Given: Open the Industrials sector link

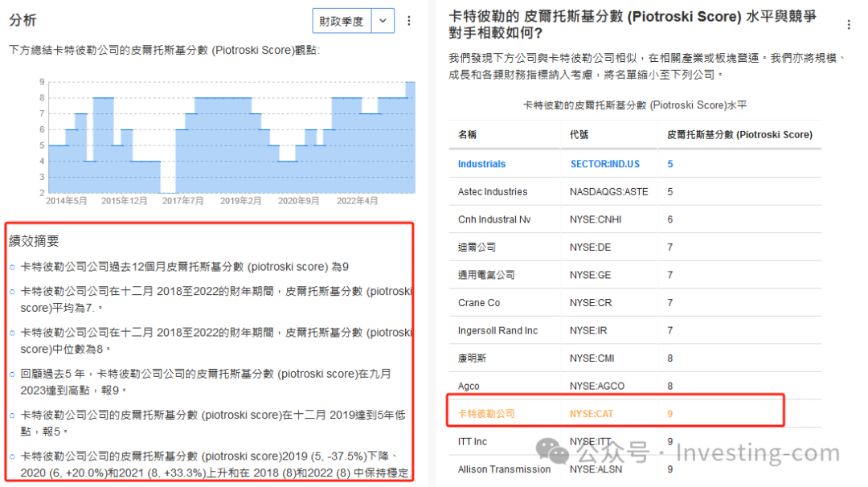Looking at the screenshot, I should [481, 164].
